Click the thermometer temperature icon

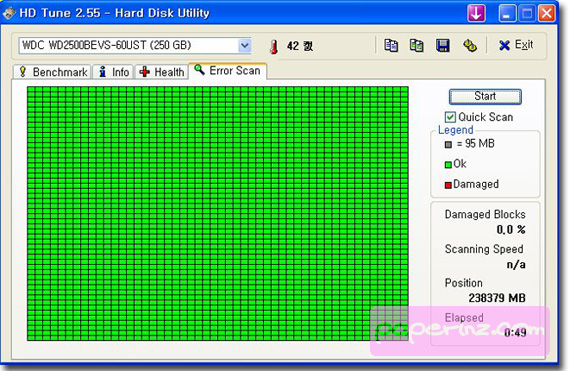(x=274, y=47)
